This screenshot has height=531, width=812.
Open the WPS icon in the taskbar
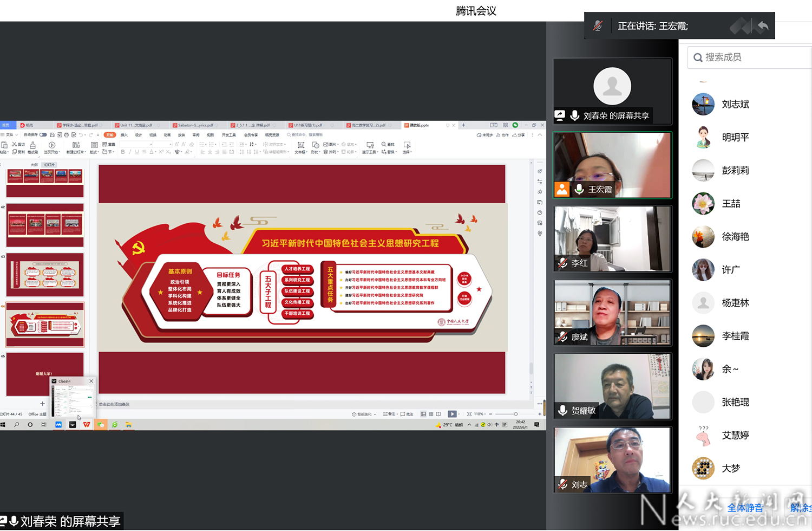(87, 425)
